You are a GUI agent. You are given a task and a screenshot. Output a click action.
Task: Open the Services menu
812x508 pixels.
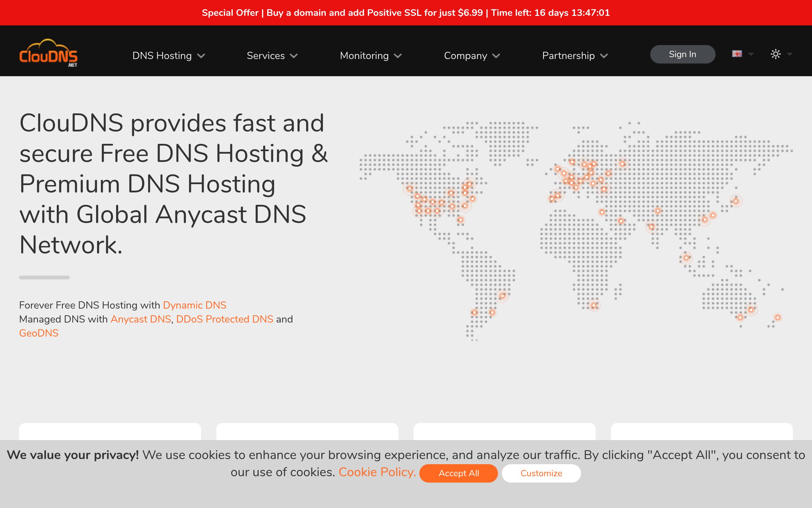[x=266, y=56]
